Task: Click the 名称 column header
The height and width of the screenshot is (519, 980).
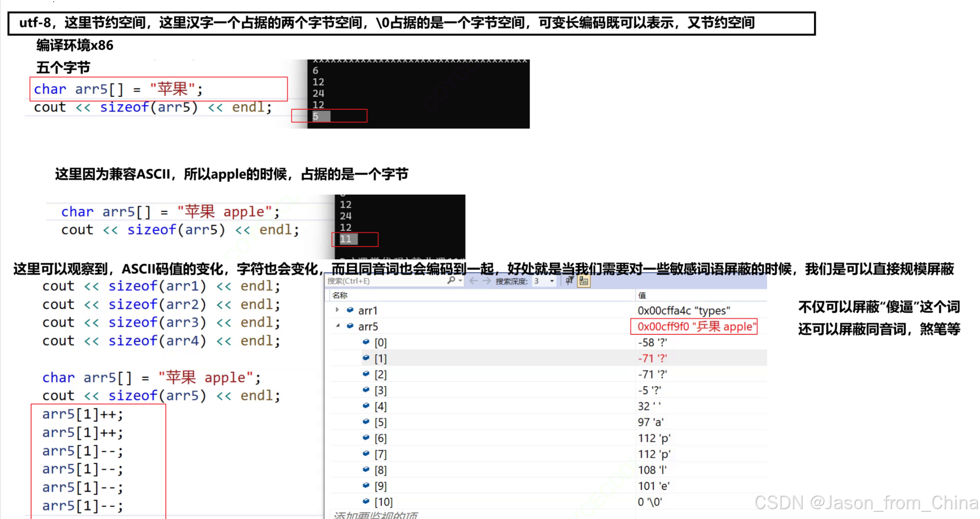Action: point(340,295)
